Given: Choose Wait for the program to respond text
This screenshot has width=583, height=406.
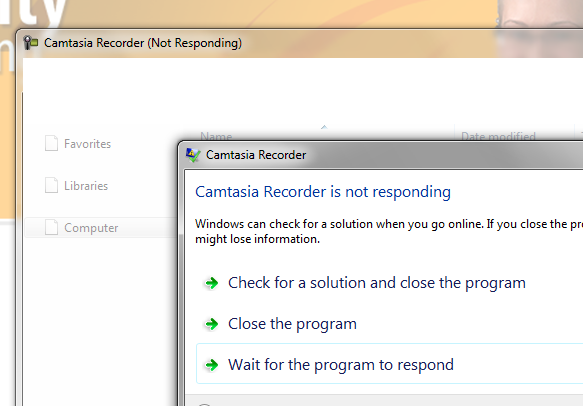Looking at the screenshot, I should point(341,365).
